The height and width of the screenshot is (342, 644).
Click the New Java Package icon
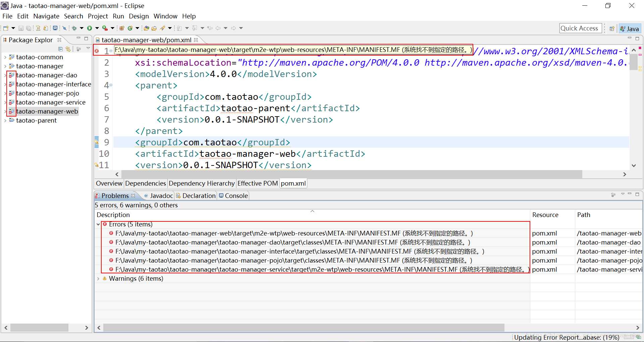point(122,28)
